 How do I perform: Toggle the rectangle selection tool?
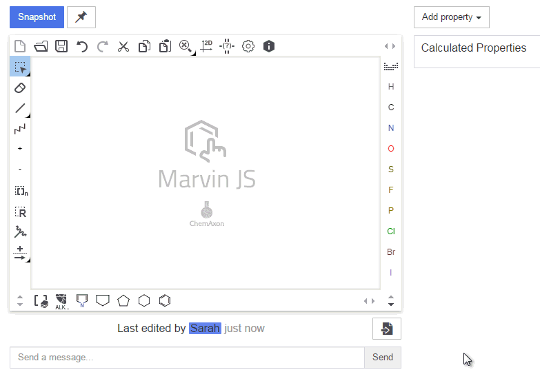pyautogui.click(x=20, y=67)
